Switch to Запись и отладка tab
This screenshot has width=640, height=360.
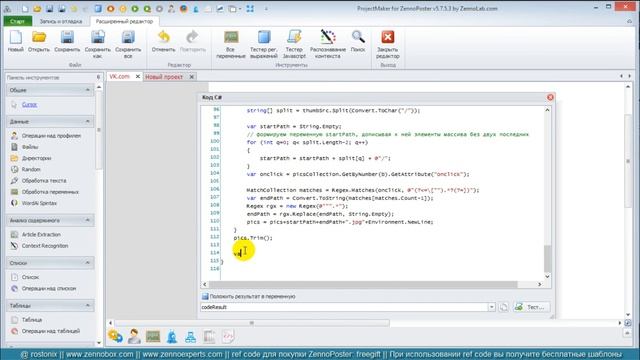click(61, 21)
